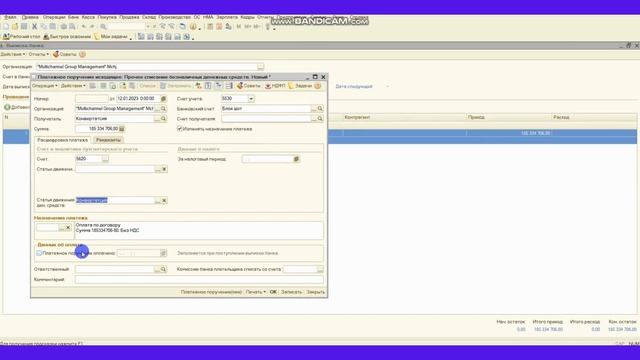The image size is (640, 360).
Task: Toggle the Изменить назначение платежа checkbox
Action: click(x=180, y=129)
